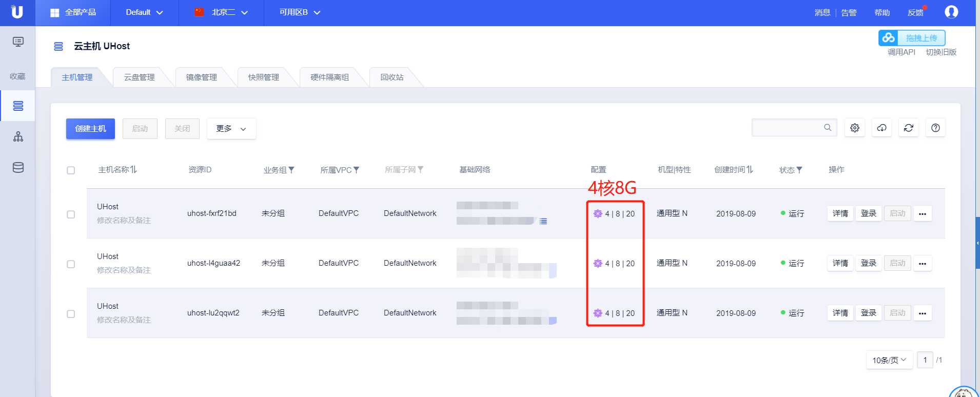Open the 全部产品 products menu
Screen dimensions: 980x397
coord(73,12)
